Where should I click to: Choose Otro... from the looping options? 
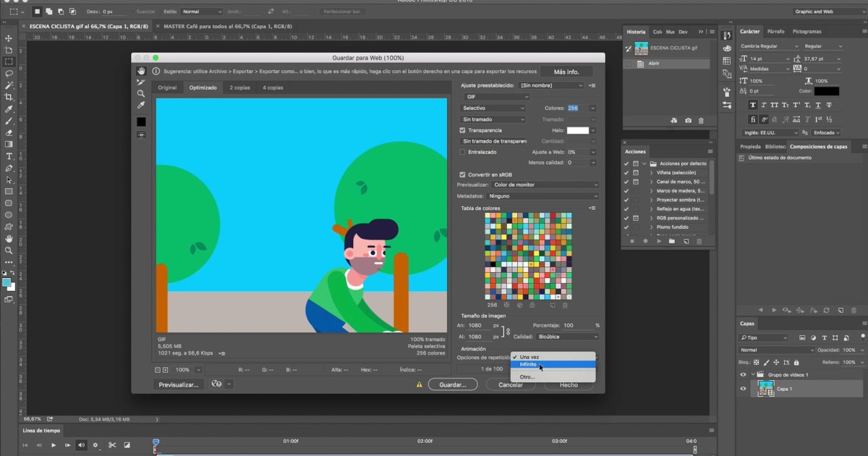click(x=553, y=377)
